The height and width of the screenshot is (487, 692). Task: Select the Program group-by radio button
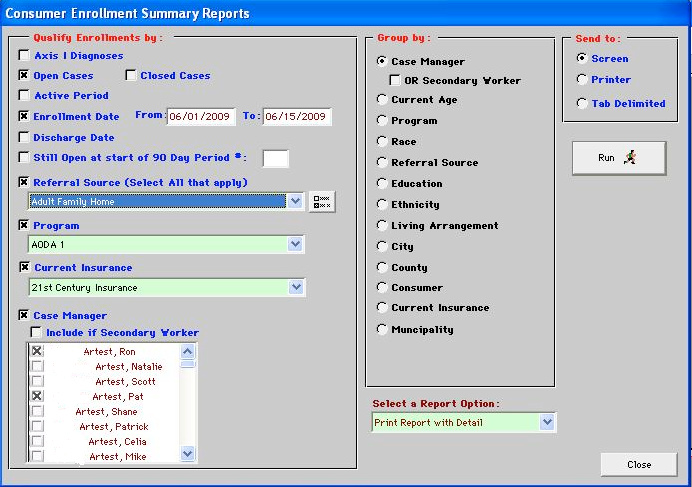click(382, 120)
